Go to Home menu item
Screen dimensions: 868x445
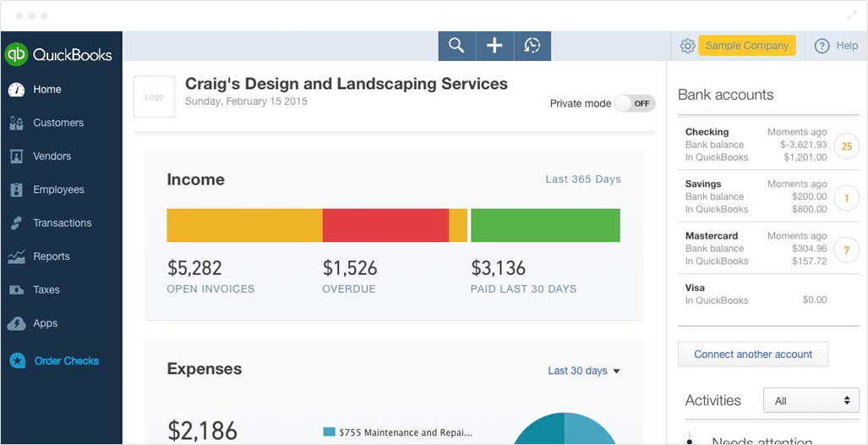pos(47,90)
